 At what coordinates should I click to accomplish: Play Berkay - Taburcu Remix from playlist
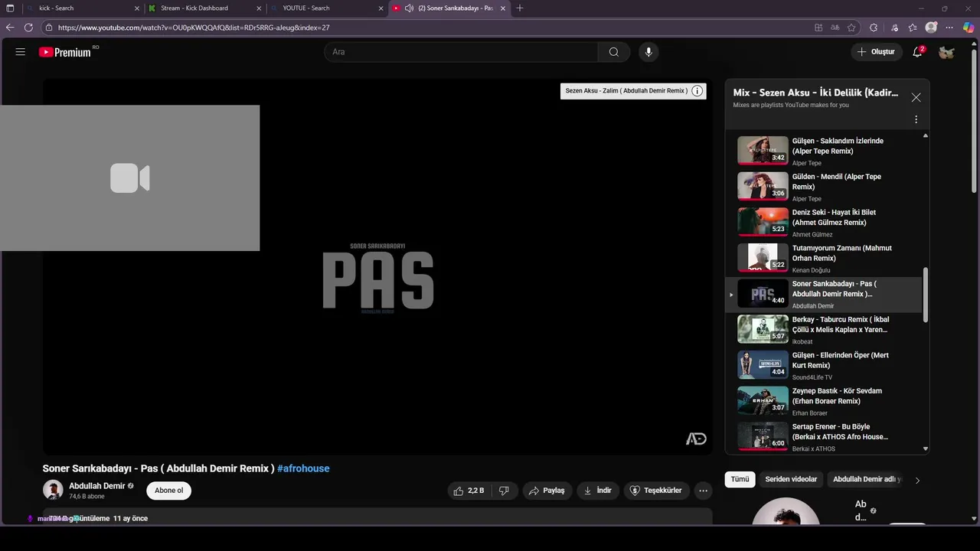pyautogui.click(x=824, y=330)
